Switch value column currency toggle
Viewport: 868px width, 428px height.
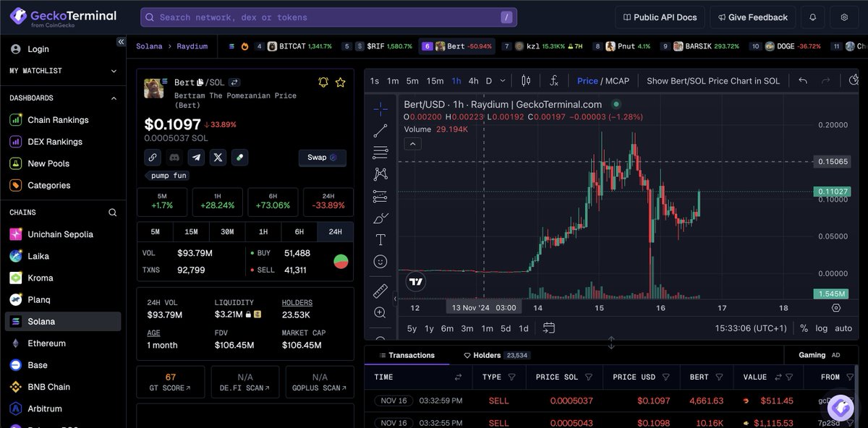[778, 377]
